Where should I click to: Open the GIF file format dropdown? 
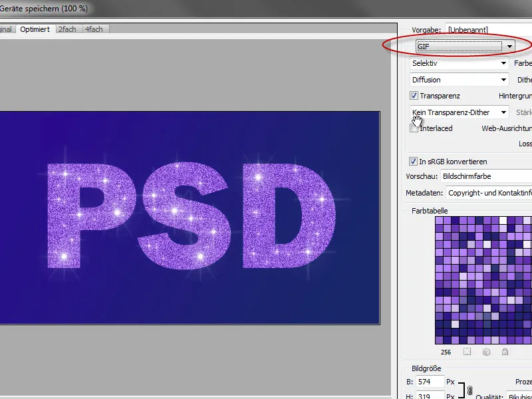point(465,47)
